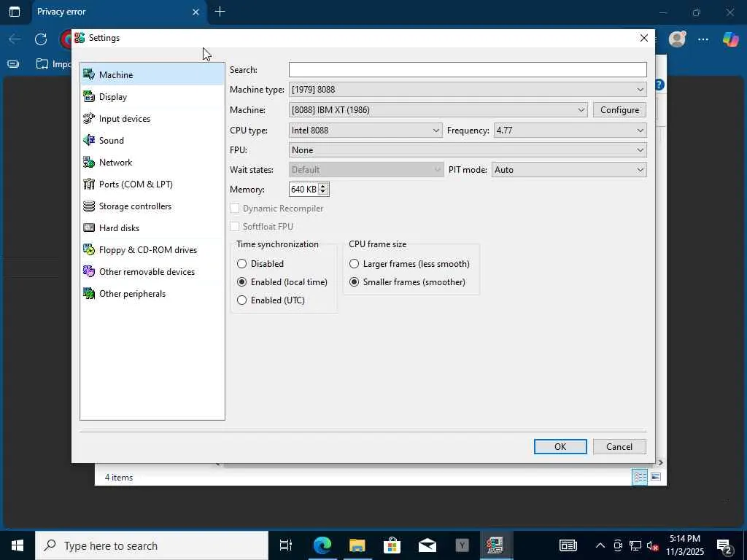747x560 pixels.
Task: Select Enabled (UTC) time synchronization
Action: 271,300
